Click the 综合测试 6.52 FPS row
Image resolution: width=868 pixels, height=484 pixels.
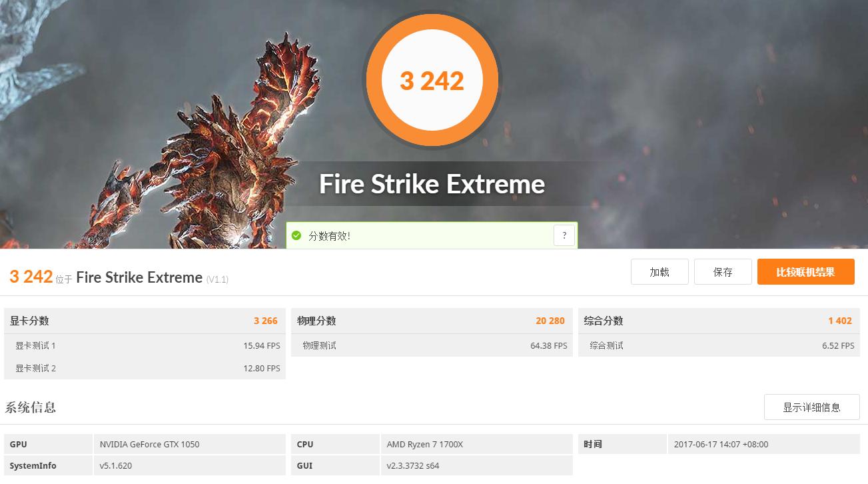pos(719,345)
